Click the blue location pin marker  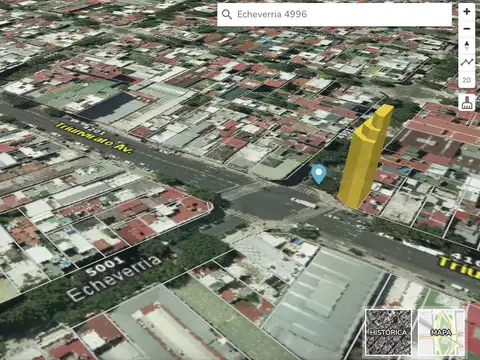tap(319, 174)
